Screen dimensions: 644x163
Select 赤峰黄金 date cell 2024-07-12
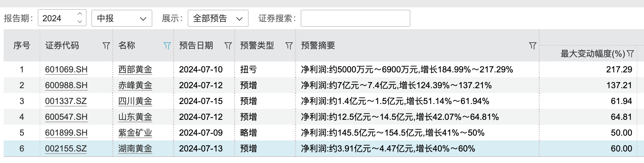click(x=201, y=85)
